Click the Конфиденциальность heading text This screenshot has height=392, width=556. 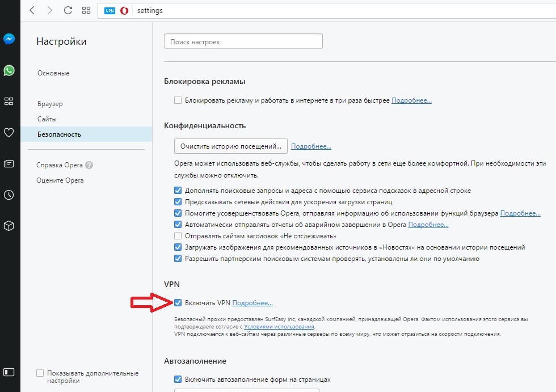(x=205, y=126)
